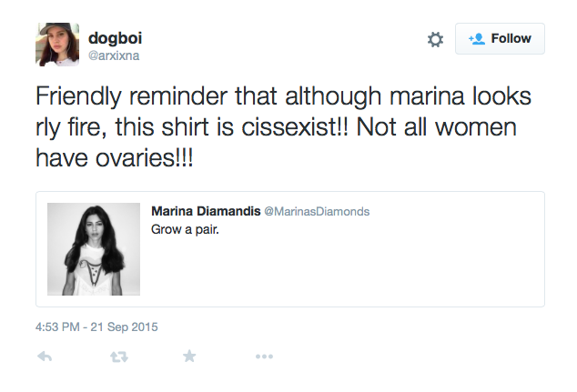Image resolution: width=577 pixels, height=392 pixels.
Task: Open Marina Diamandis's name in quoted tweet
Action: click(204, 211)
